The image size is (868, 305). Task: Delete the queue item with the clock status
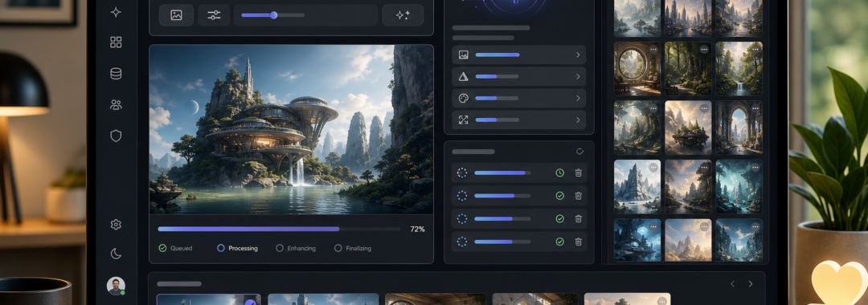point(578,173)
